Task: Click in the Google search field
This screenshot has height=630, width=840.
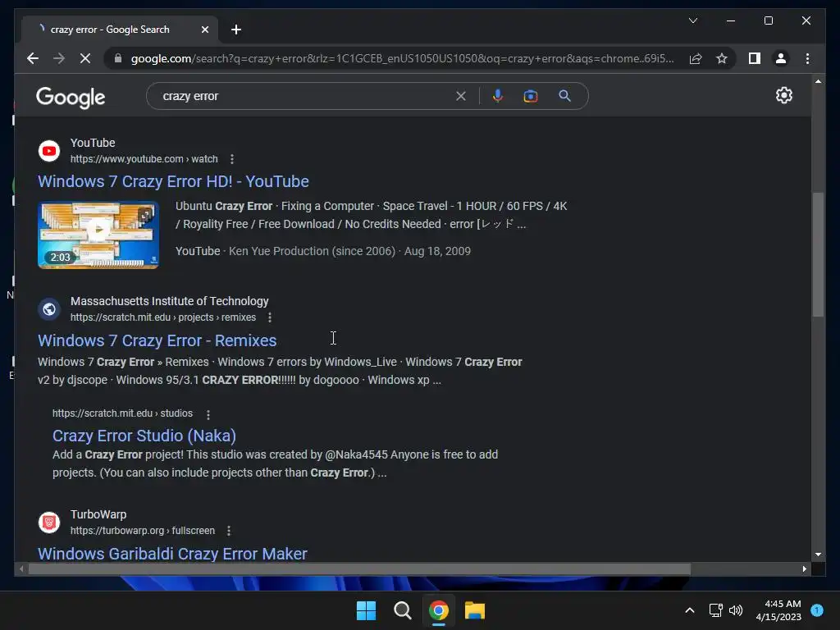Action: click(x=305, y=97)
